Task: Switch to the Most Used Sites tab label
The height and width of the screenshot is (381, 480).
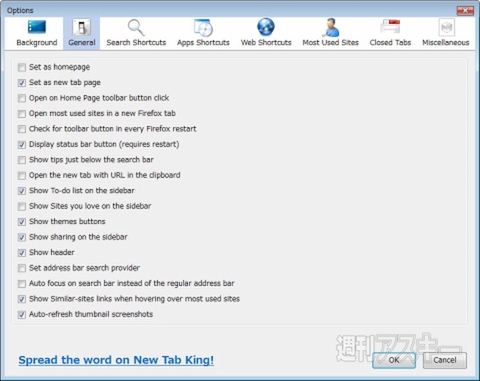Action: [331, 43]
